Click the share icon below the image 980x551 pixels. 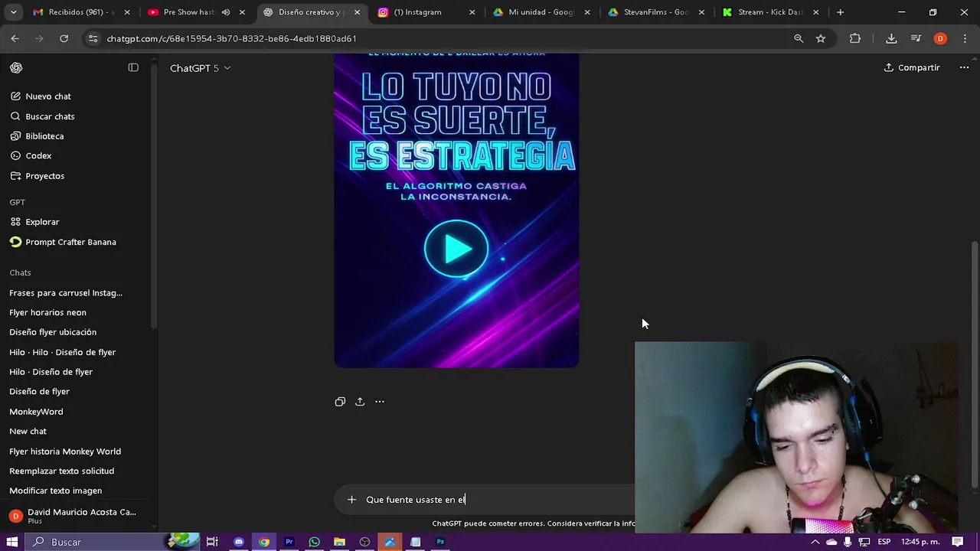[360, 402]
